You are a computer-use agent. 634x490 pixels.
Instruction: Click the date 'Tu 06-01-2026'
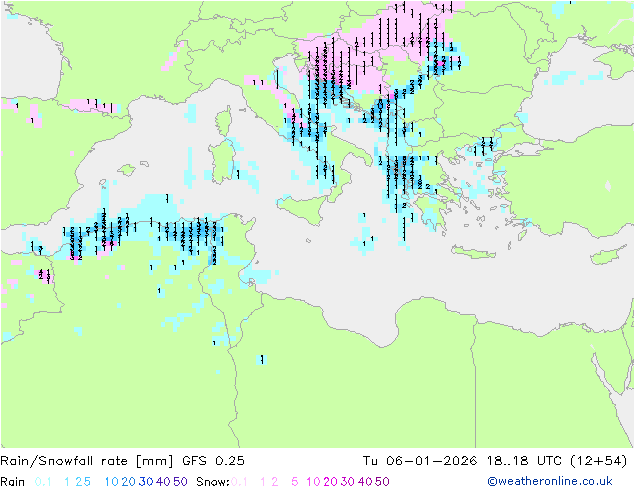point(420,461)
